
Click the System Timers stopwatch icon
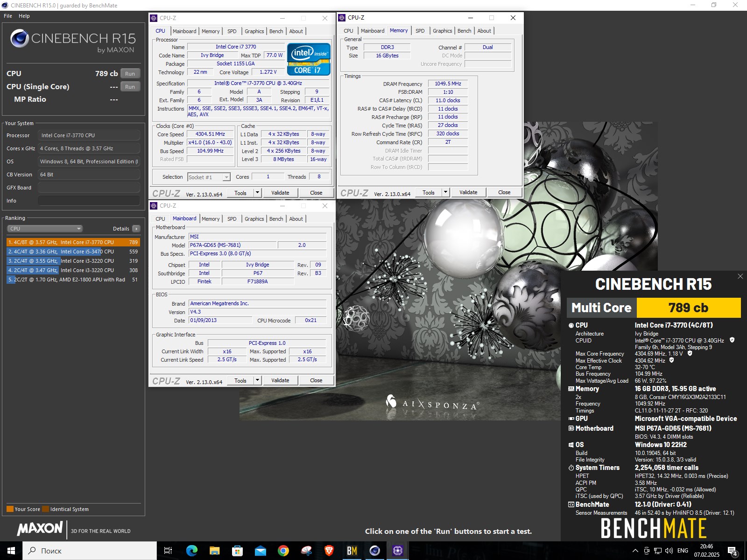point(571,468)
